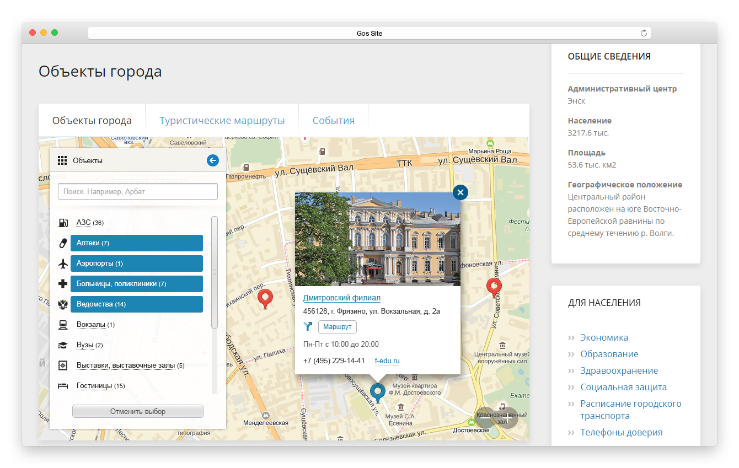Screen dimensions: 739x468
Task: Open the Здравоохранение link
Action: click(x=619, y=371)
